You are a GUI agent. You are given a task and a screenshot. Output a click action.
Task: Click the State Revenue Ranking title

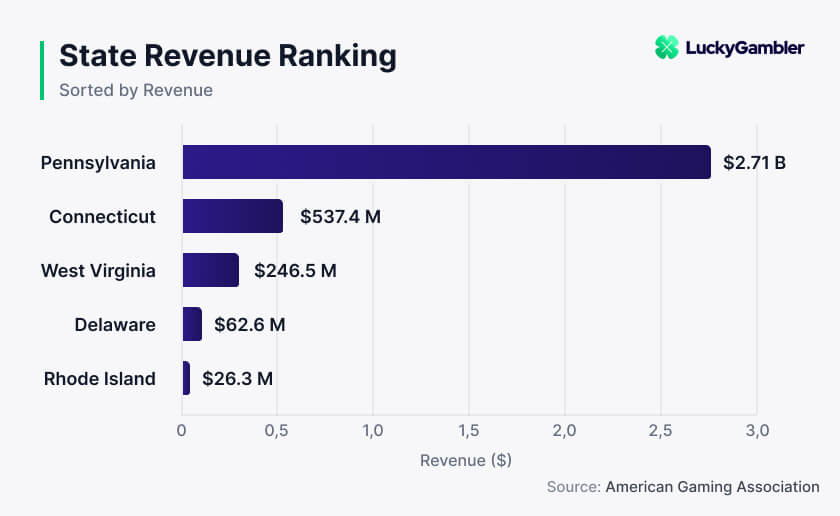tap(228, 56)
